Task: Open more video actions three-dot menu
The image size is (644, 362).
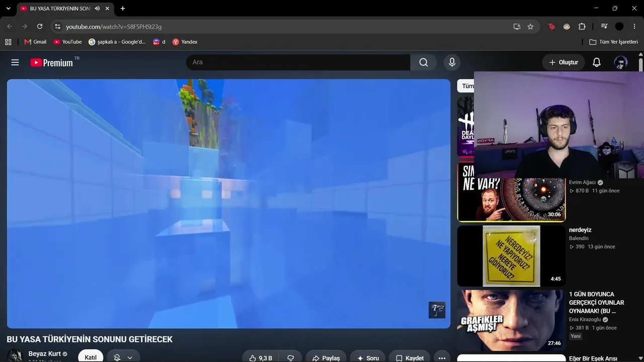Action: pyautogui.click(x=442, y=357)
